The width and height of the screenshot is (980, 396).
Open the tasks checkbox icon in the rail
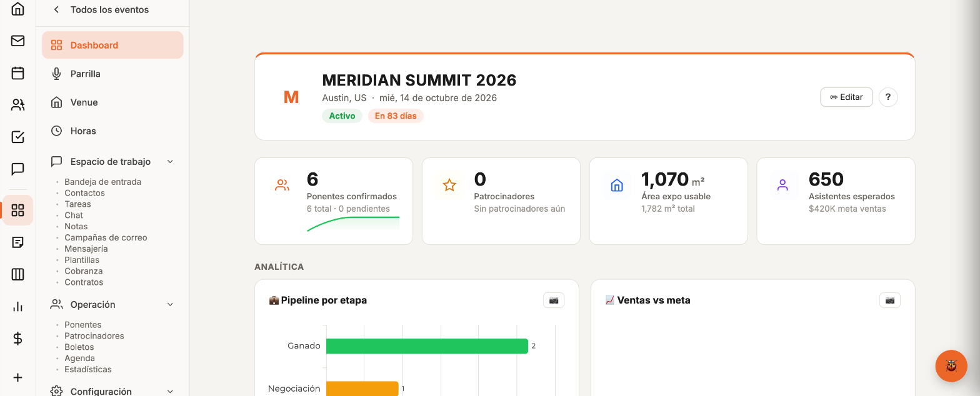pyautogui.click(x=17, y=137)
